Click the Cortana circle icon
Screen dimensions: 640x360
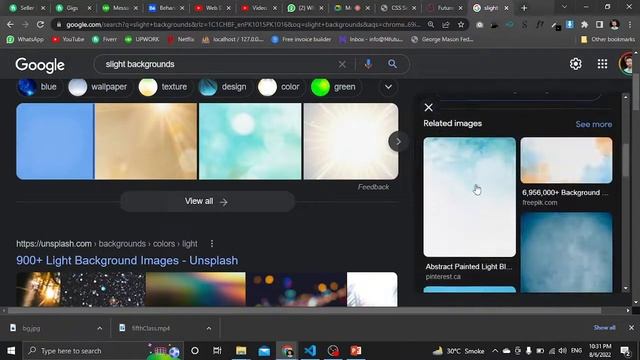(x=195, y=351)
